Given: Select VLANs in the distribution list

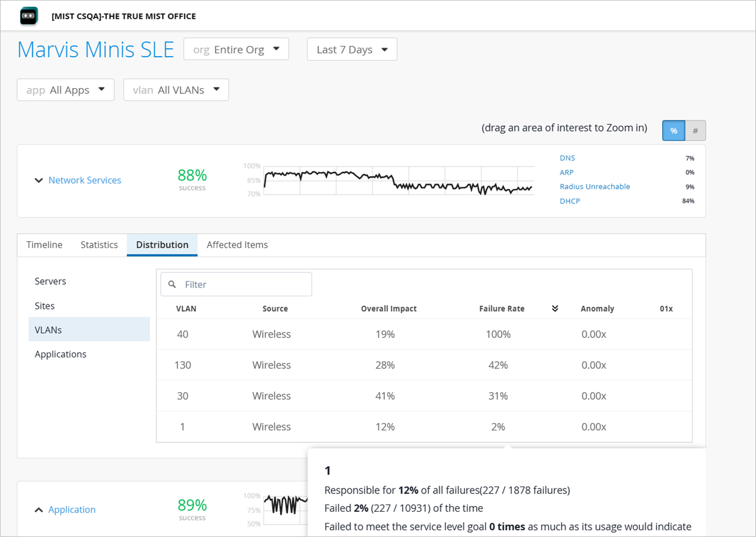Looking at the screenshot, I should coord(89,330).
